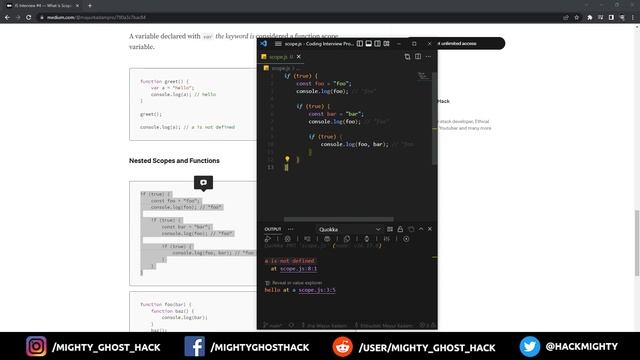Close the JS Interview Chrome tab

point(77,6)
